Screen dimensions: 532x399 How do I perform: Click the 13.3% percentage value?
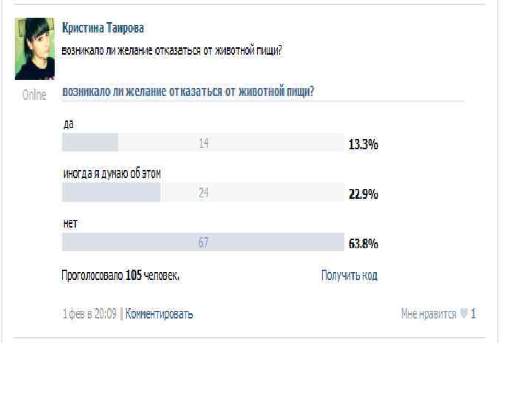363,145
